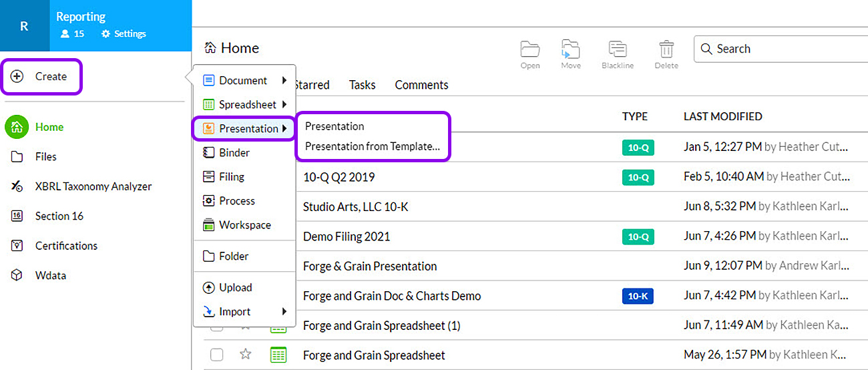Click the Open folder toolbar icon
The height and width of the screenshot is (370, 868).
pyautogui.click(x=530, y=51)
